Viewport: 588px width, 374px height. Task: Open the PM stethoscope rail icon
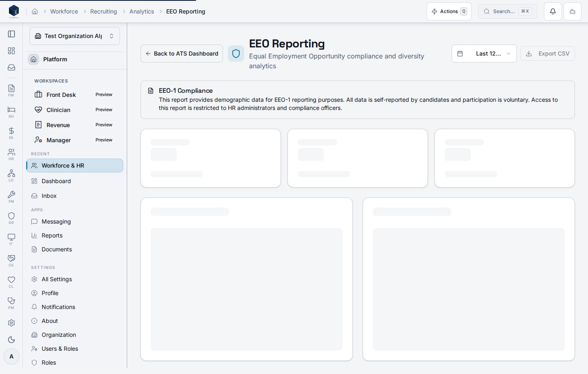click(x=11, y=303)
